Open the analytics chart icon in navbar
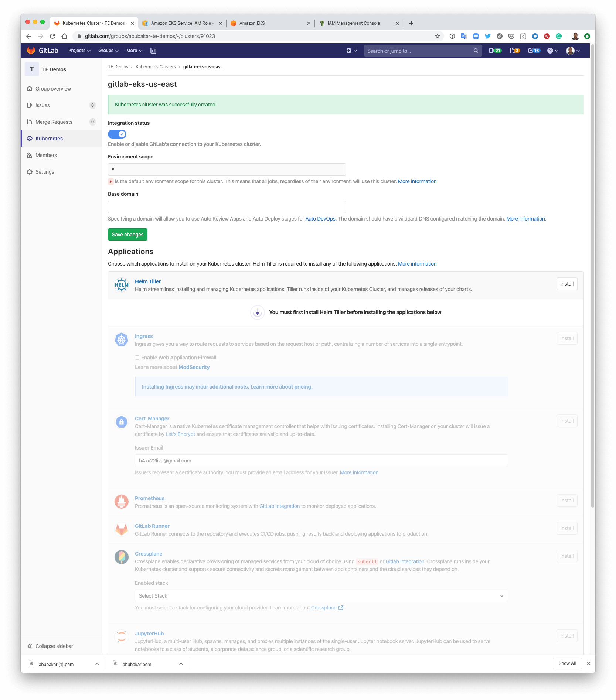This screenshot has height=700, width=616. pos(153,51)
